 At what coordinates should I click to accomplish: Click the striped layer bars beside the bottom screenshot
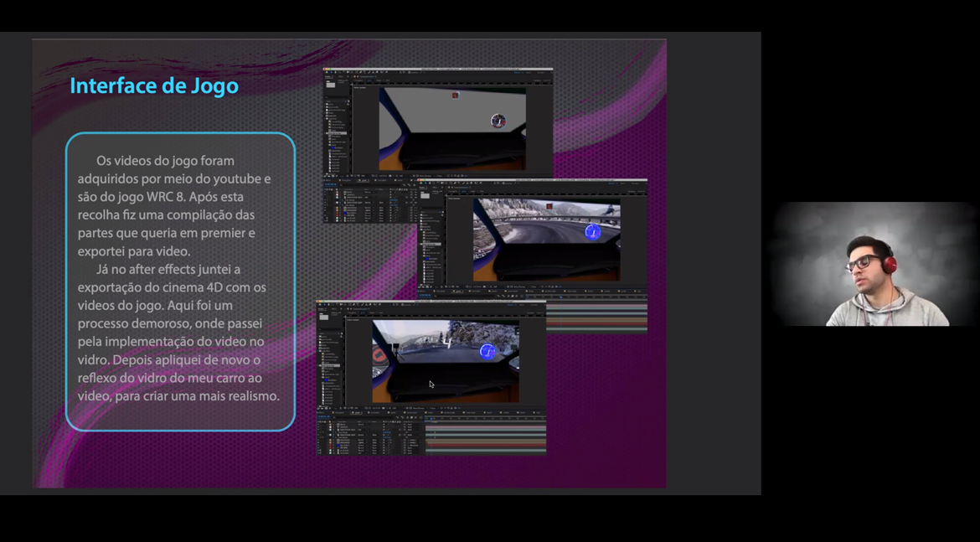(596, 317)
